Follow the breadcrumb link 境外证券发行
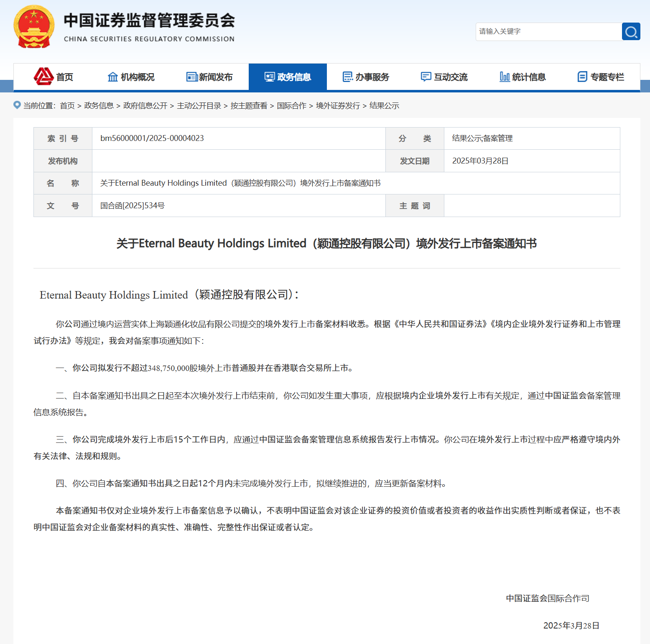Viewport: 650px width, 644px height. coord(338,106)
